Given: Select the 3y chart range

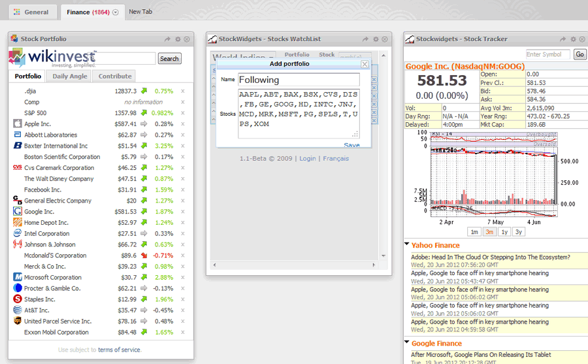Looking at the screenshot, I should click(x=519, y=232).
